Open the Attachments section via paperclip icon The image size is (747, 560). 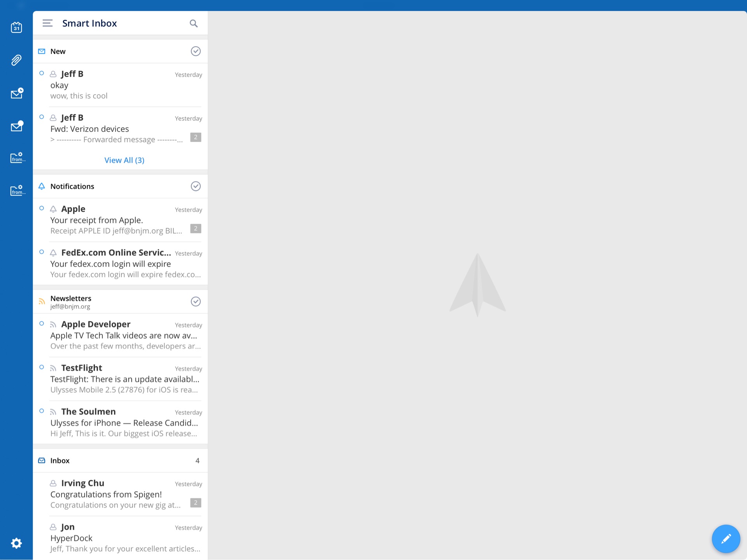(x=16, y=60)
